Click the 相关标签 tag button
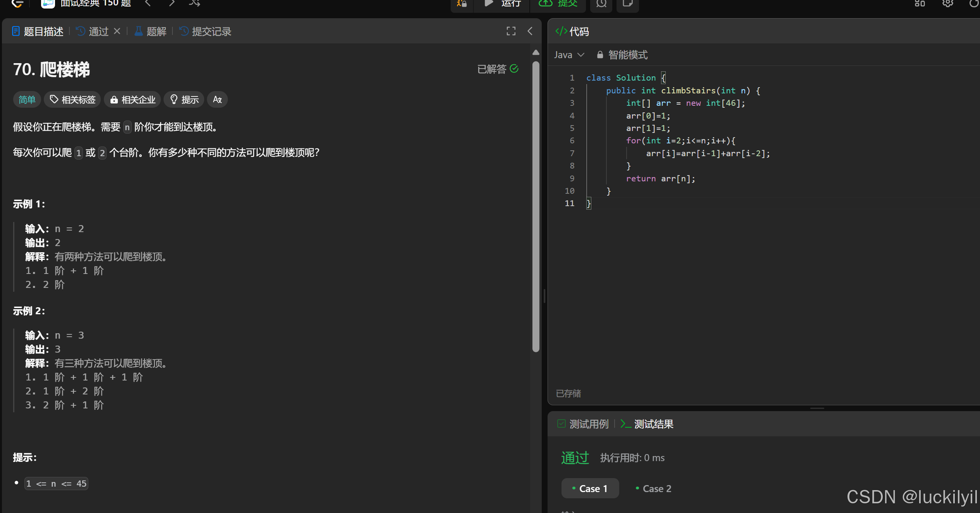This screenshot has height=513, width=980. coord(72,100)
